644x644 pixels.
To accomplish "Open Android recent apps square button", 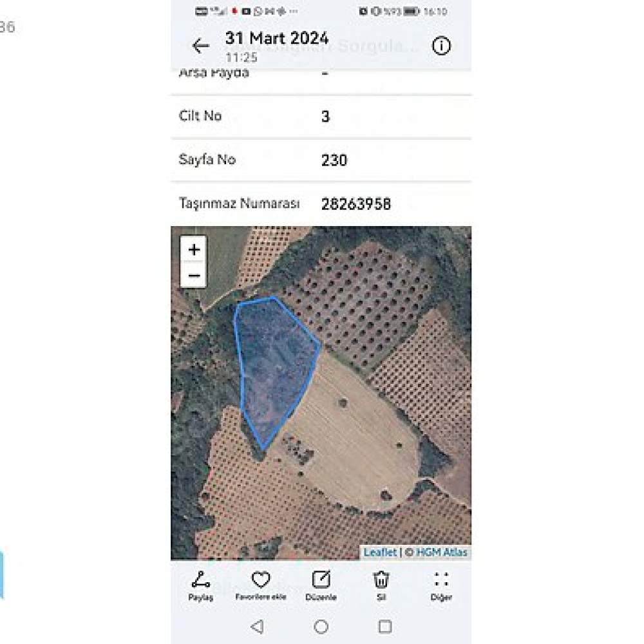I will point(385,627).
